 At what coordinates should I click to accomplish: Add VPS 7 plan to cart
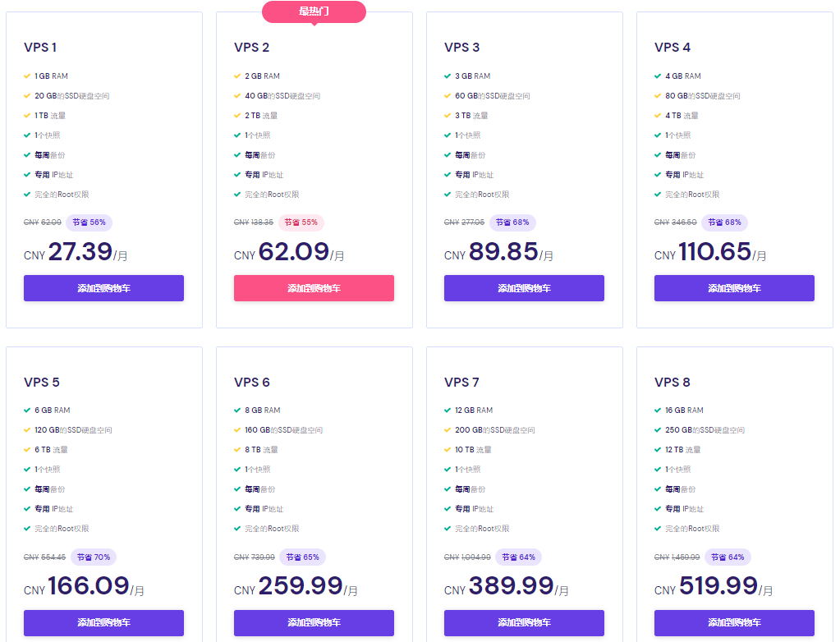pyautogui.click(x=524, y=622)
